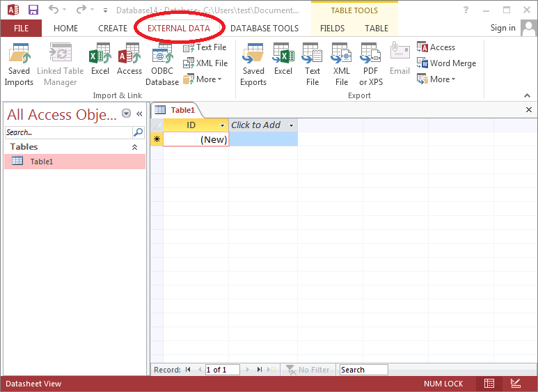Click the record number field
538x392 pixels.
tap(222, 370)
